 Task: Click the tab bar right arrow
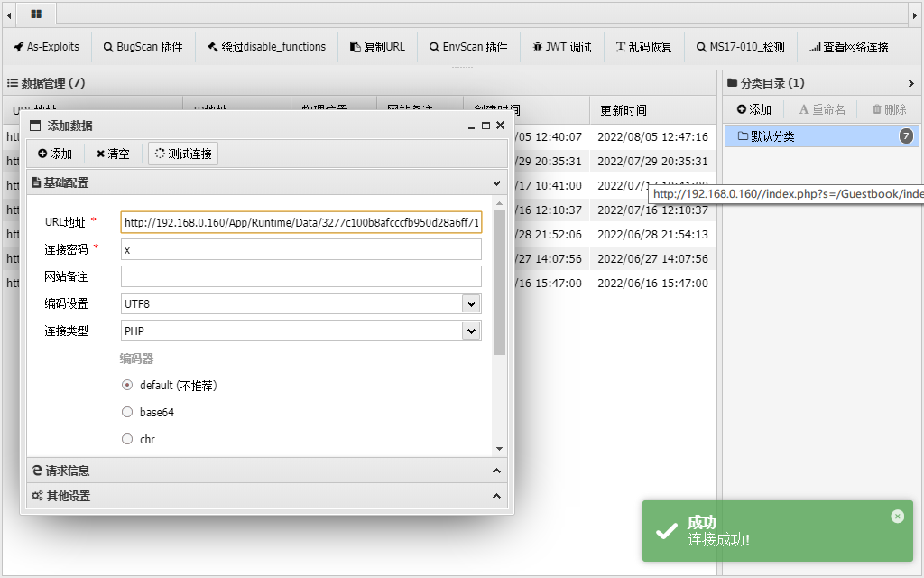pos(915,14)
